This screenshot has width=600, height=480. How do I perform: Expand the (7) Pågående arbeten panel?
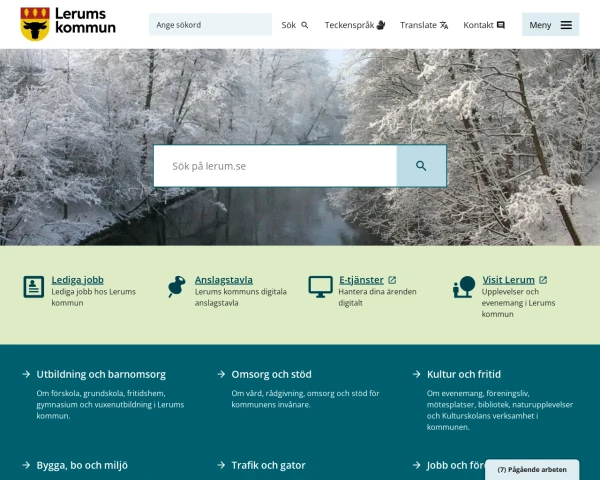[x=532, y=469]
